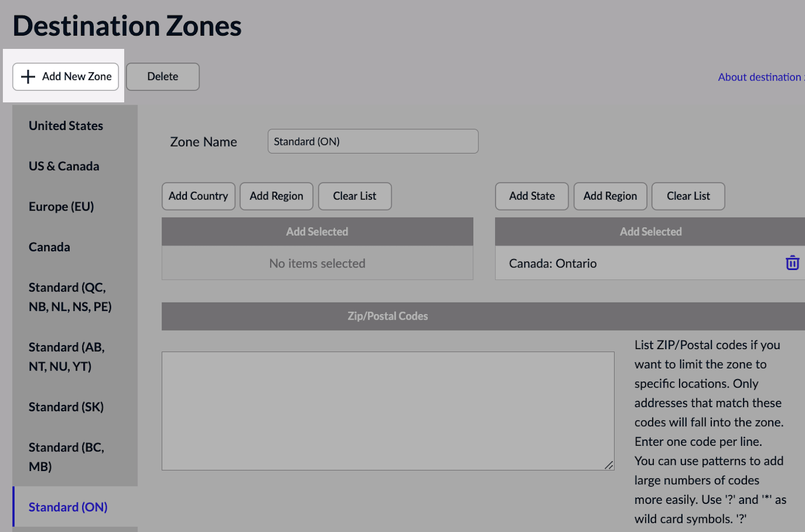The width and height of the screenshot is (805, 532).
Task: Delete the Canada: Ontario entry using trash icon
Action: [x=792, y=263]
